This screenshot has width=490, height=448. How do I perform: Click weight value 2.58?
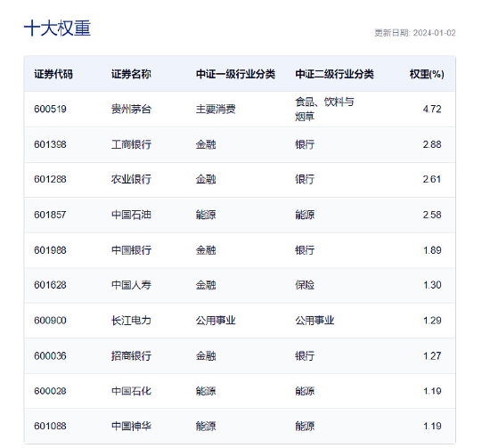[x=432, y=215]
